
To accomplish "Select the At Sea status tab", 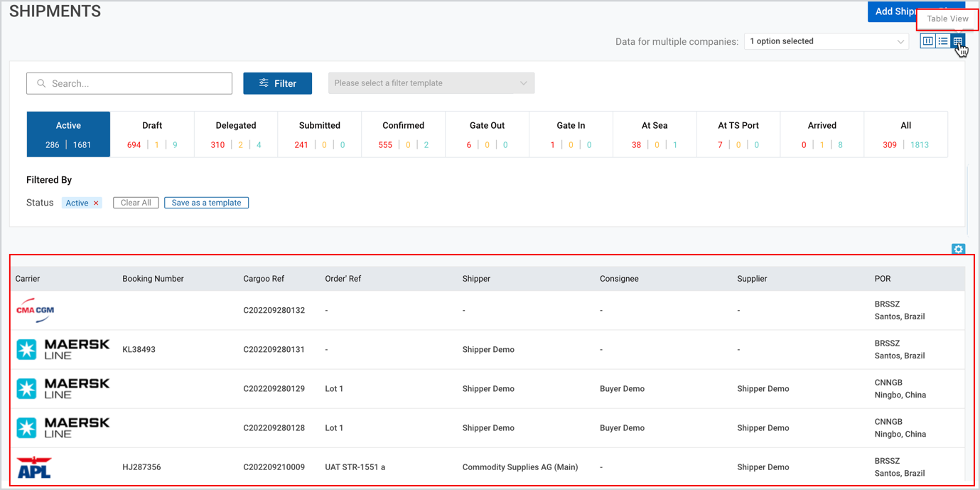I will [655, 134].
